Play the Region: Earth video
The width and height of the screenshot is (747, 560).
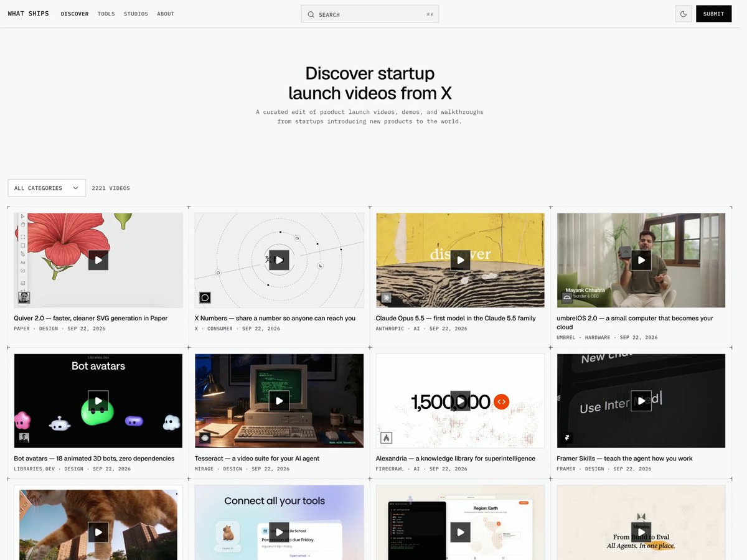click(x=460, y=532)
